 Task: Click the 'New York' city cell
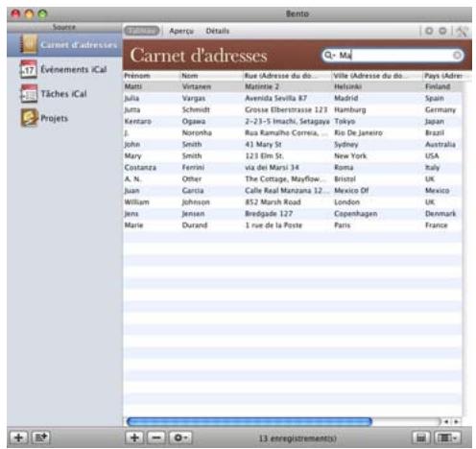350,155
